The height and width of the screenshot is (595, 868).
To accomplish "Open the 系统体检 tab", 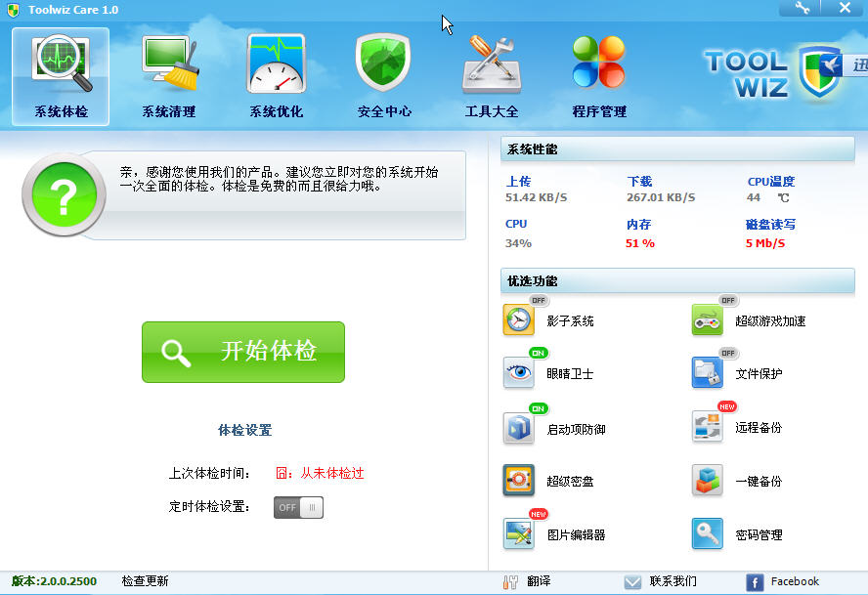I will pyautogui.click(x=61, y=76).
